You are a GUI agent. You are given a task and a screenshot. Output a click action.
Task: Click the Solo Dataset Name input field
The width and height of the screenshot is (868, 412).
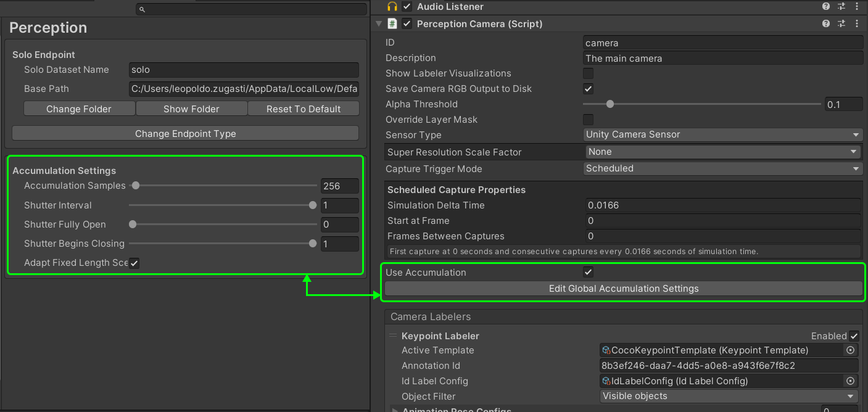click(244, 70)
